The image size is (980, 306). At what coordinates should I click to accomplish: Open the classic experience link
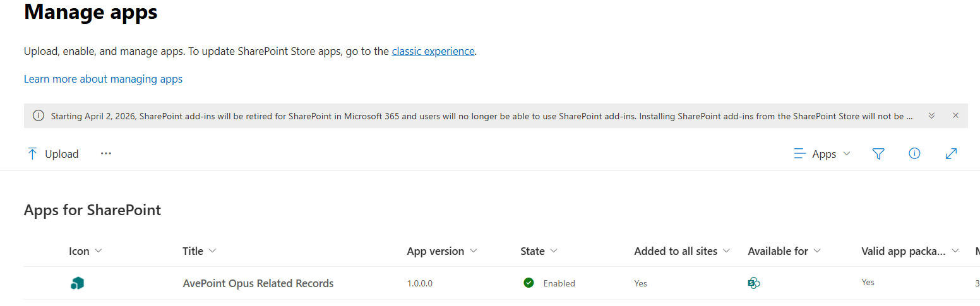click(x=433, y=51)
